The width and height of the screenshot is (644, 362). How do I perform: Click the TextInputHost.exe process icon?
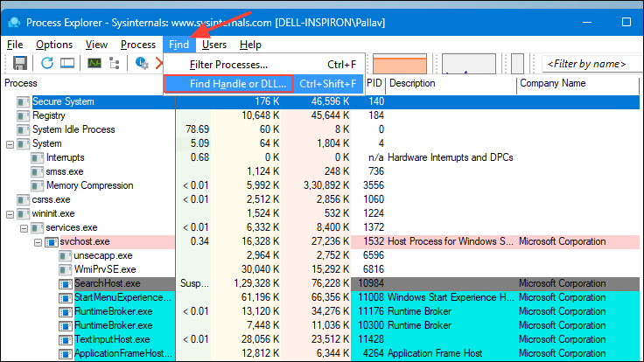click(x=66, y=339)
